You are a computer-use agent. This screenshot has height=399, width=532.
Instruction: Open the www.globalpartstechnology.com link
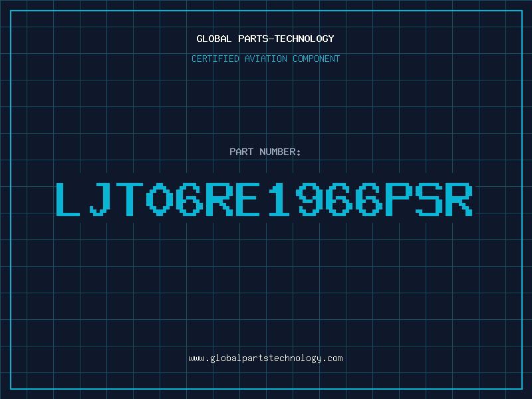[x=265, y=358]
